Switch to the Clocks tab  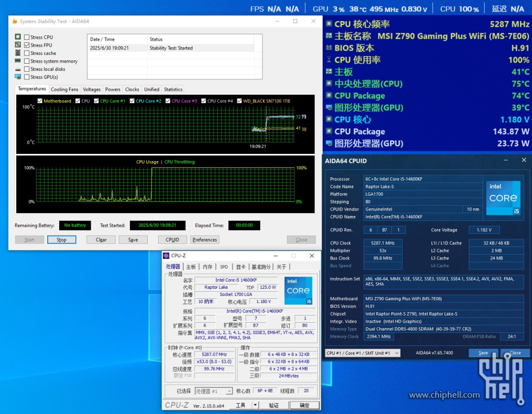coord(132,89)
